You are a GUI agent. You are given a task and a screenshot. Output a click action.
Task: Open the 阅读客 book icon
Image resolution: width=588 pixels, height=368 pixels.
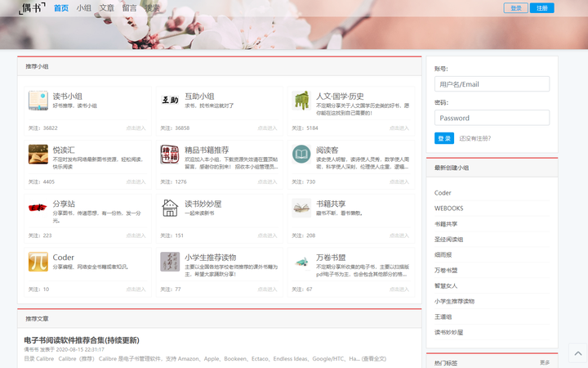click(x=301, y=154)
